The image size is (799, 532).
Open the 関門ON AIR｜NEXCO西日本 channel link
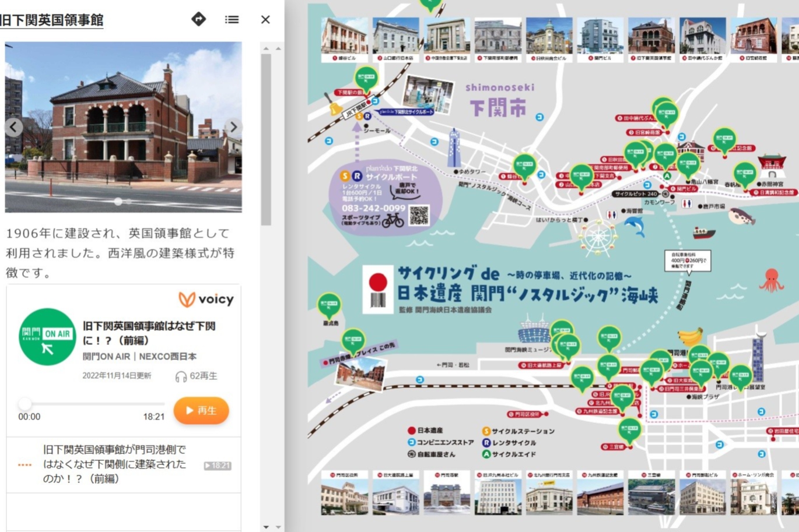(x=139, y=356)
